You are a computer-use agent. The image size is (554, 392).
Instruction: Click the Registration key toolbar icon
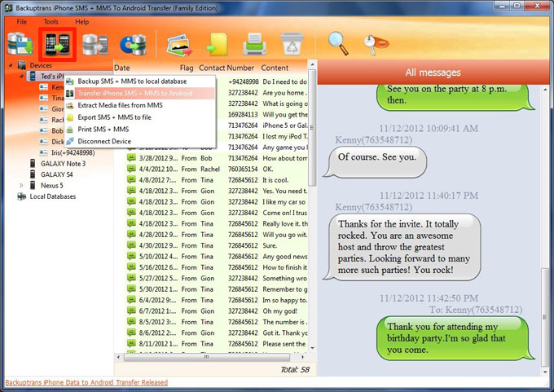pos(376,44)
